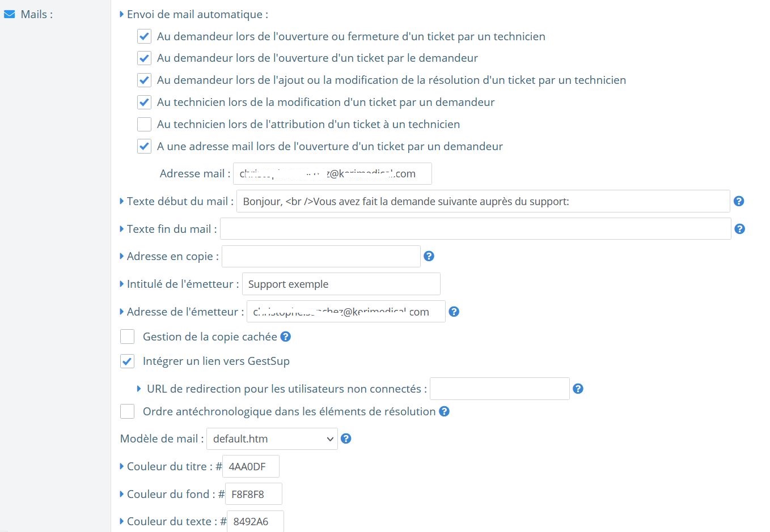Click arrow beside URL de redirection

pos(139,389)
